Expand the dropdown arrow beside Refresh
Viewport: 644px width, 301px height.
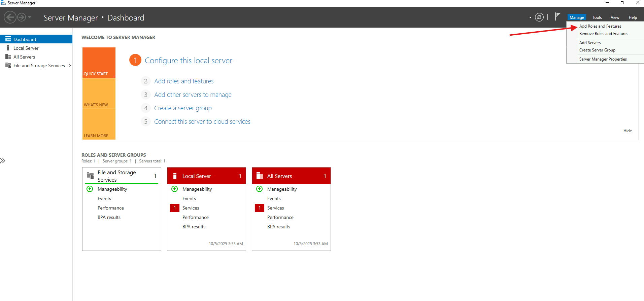click(x=530, y=17)
